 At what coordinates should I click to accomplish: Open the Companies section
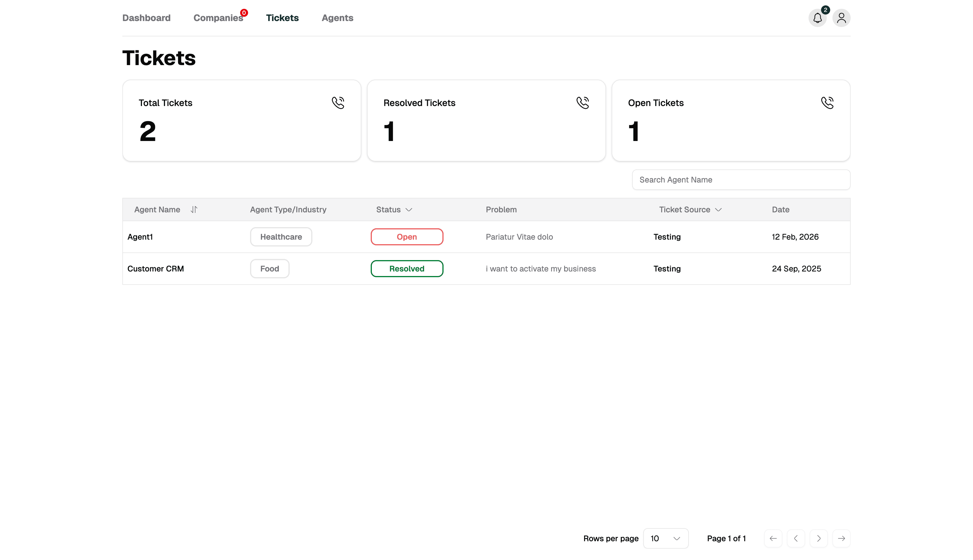[x=218, y=18]
